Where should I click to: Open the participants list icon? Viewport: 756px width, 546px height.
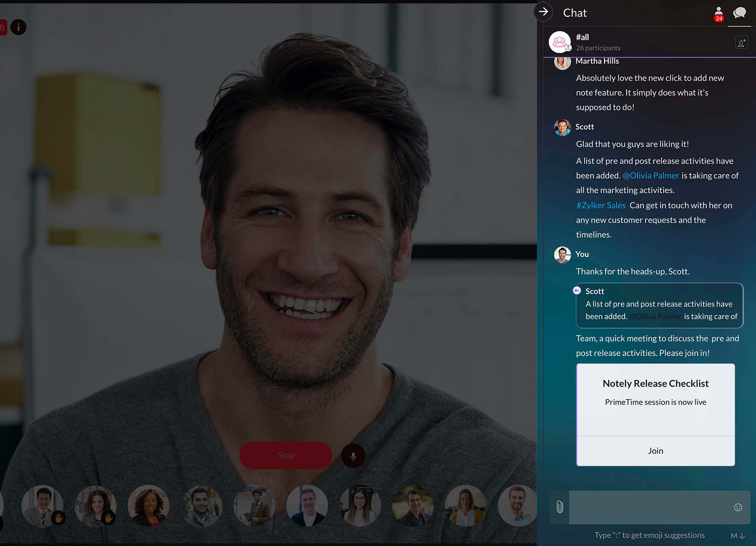718,13
